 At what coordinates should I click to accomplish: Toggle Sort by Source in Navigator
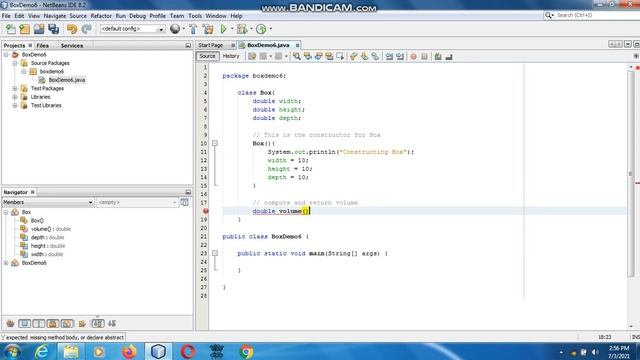tap(112, 324)
